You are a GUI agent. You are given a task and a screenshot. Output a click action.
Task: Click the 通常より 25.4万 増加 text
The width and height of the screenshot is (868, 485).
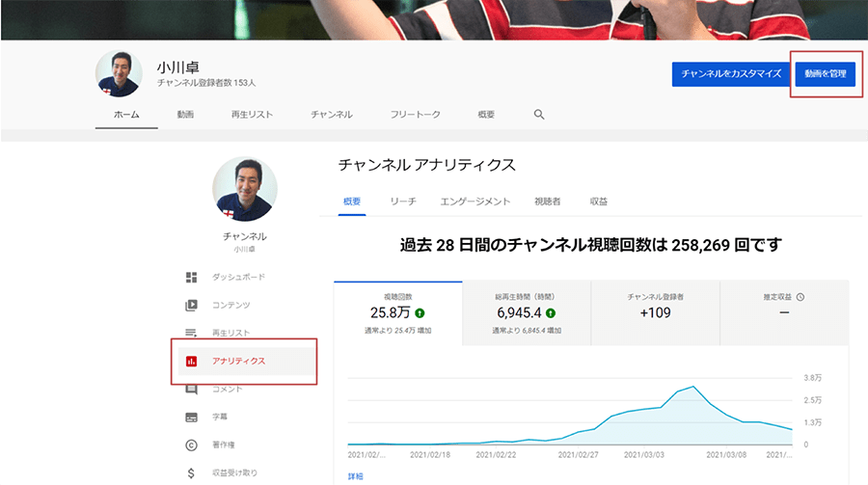[x=398, y=331]
